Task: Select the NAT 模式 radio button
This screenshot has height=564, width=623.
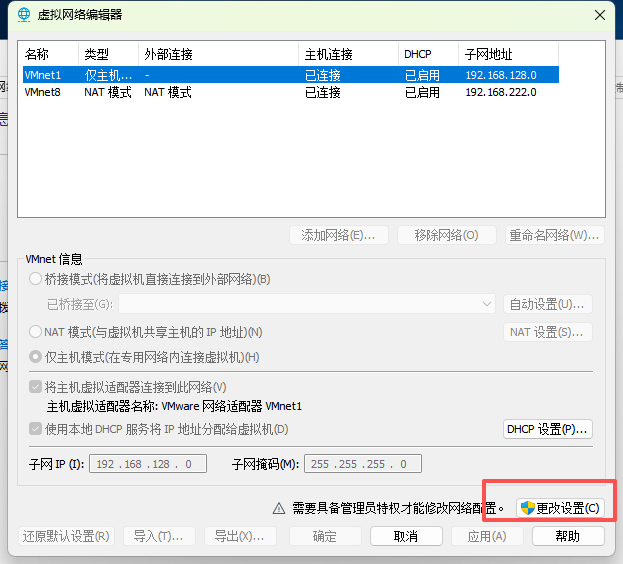Action: (35, 331)
